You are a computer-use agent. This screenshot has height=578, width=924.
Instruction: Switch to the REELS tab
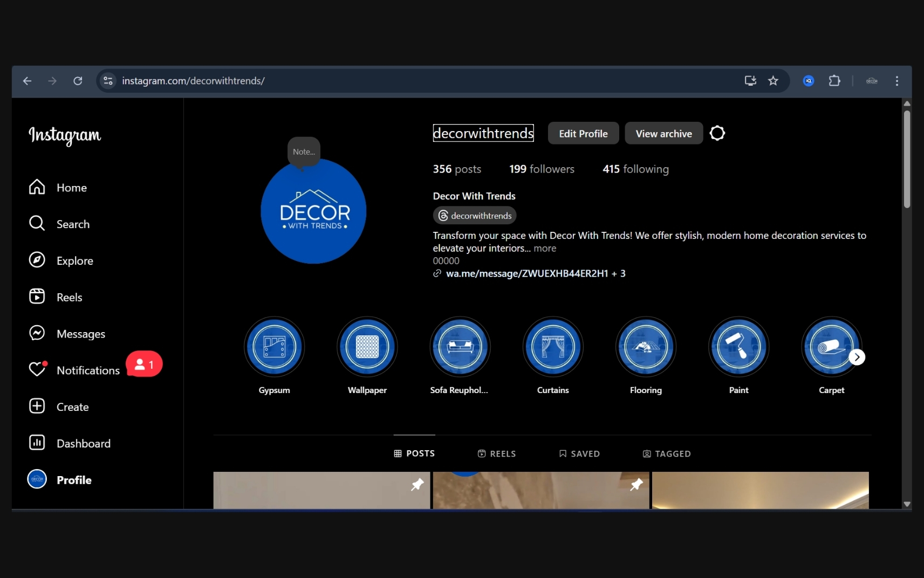tap(497, 454)
